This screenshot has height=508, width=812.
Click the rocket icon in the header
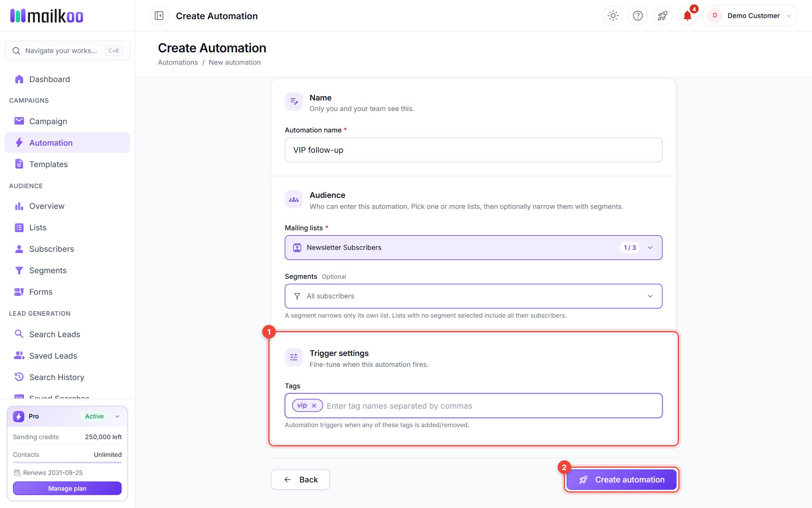pyautogui.click(x=662, y=16)
